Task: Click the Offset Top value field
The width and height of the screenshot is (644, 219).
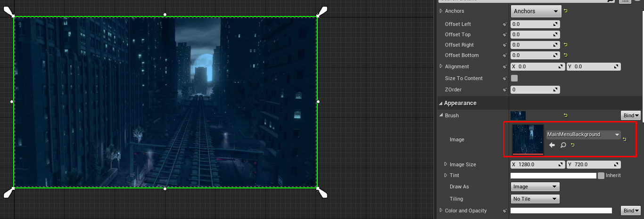Action: click(x=535, y=34)
